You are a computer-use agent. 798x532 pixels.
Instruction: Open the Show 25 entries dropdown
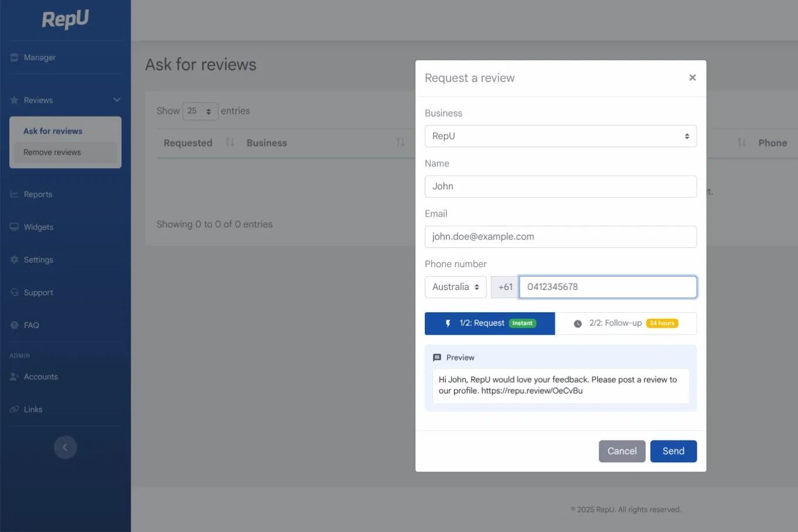coord(200,111)
